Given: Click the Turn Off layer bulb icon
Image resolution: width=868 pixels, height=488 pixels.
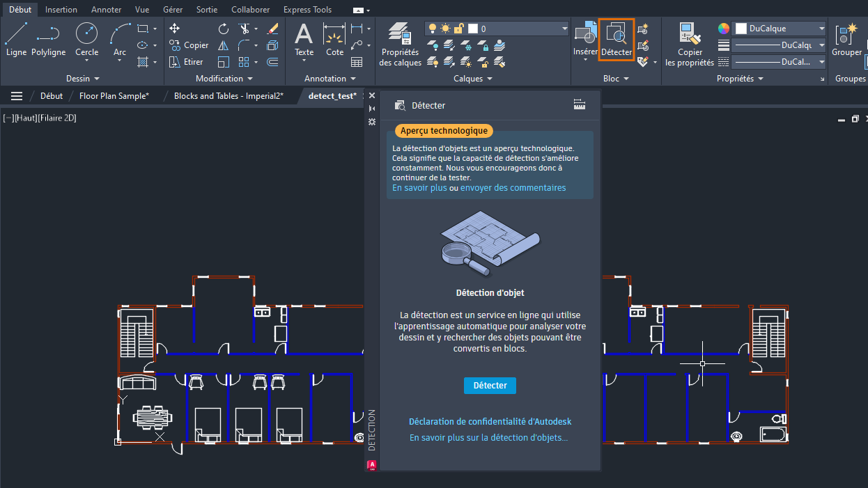Looking at the screenshot, I should [x=433, y=45].
